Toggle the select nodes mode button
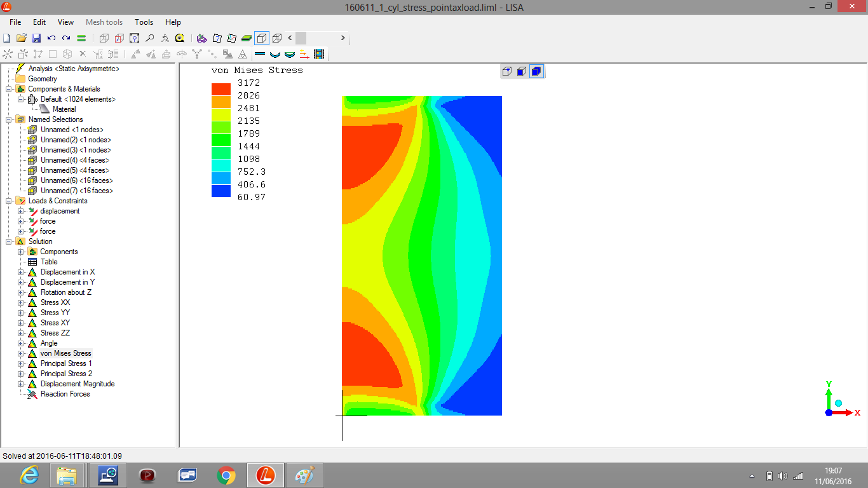 (506, 71)
